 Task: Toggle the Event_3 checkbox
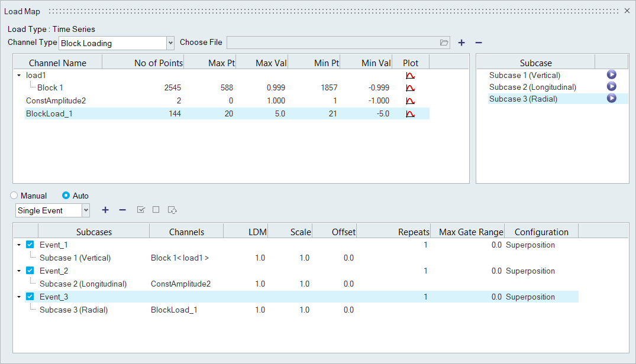(x=30, y=297)
